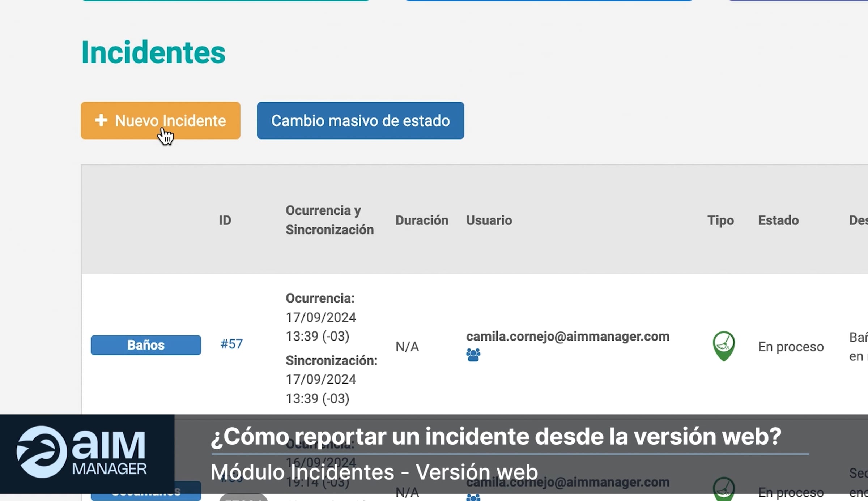Image resolution: width=868 pixels, height=501 pixels.
Task: Click the green cleaning pin icon in row #57
Action: tap(724, 346)
